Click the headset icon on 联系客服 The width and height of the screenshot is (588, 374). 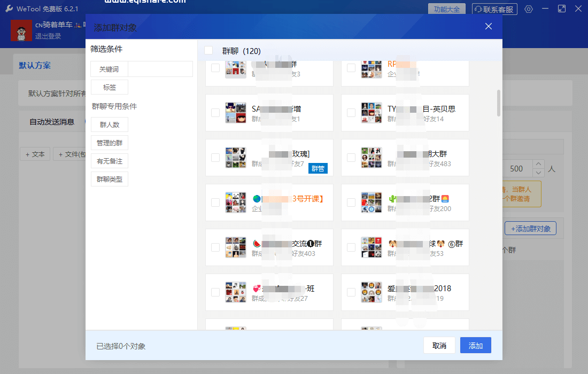tap(478, 9)
